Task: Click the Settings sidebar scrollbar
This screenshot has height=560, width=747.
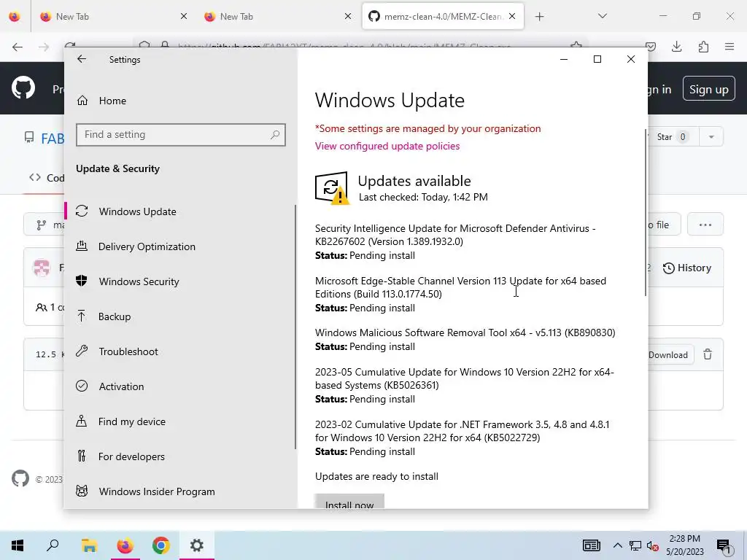Action: 295,327
